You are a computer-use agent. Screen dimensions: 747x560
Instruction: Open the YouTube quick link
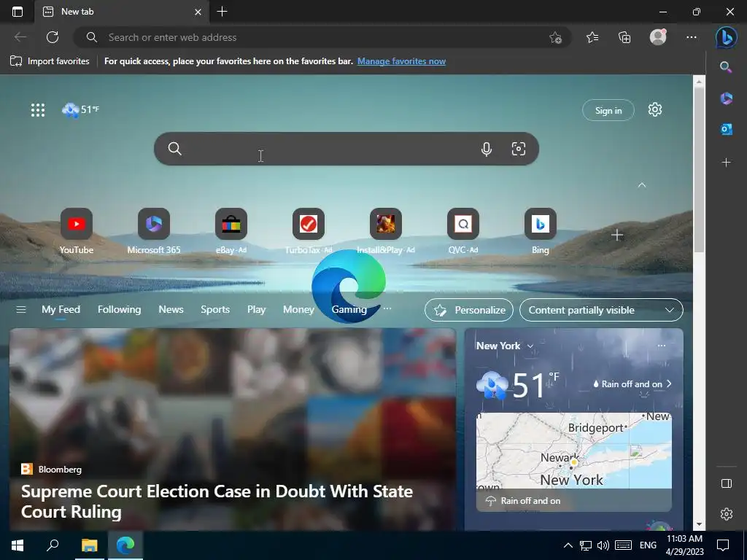[76, 231]
